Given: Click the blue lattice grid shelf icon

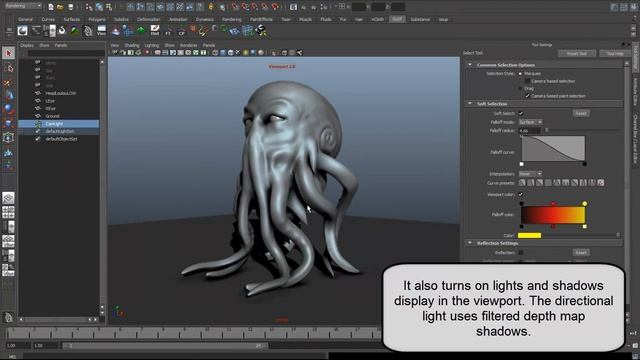Looking at the screenshot, I should coord(247,31).
